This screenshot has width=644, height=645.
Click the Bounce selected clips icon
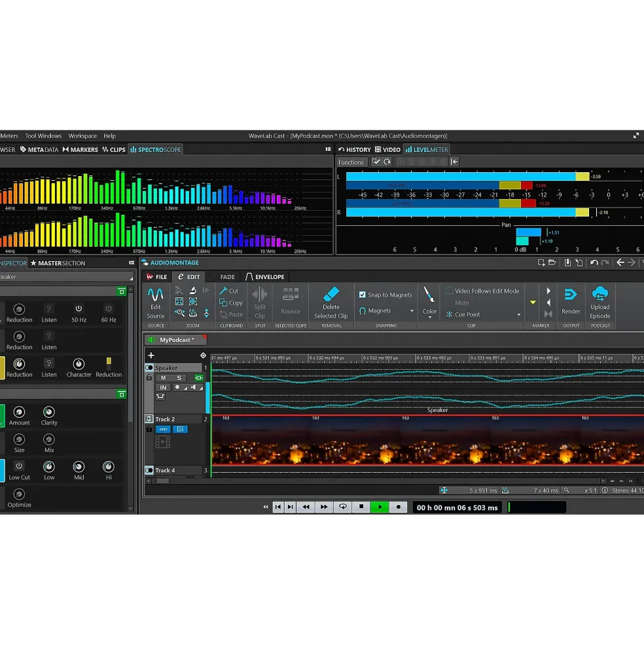coord(291,301)
